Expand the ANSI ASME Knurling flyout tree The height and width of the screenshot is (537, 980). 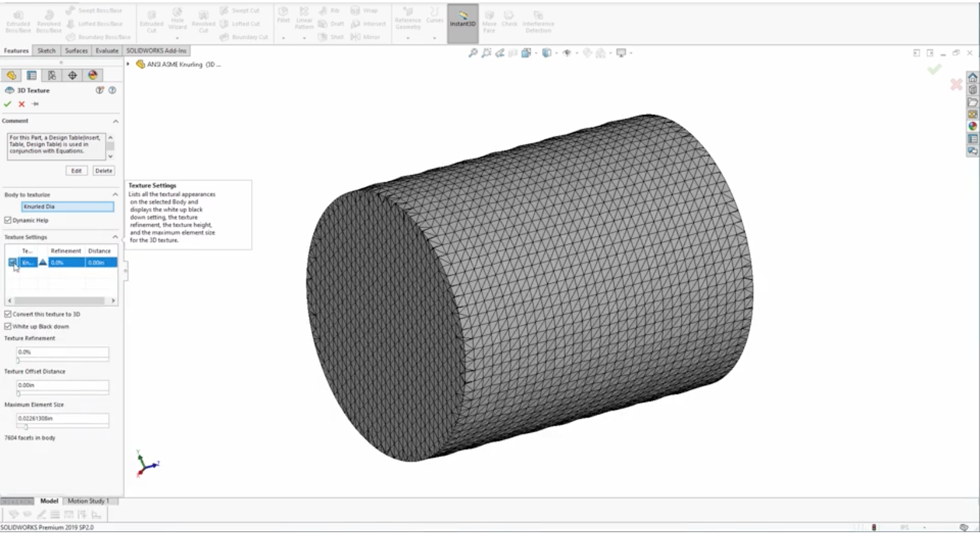click(x=128, y=64)
